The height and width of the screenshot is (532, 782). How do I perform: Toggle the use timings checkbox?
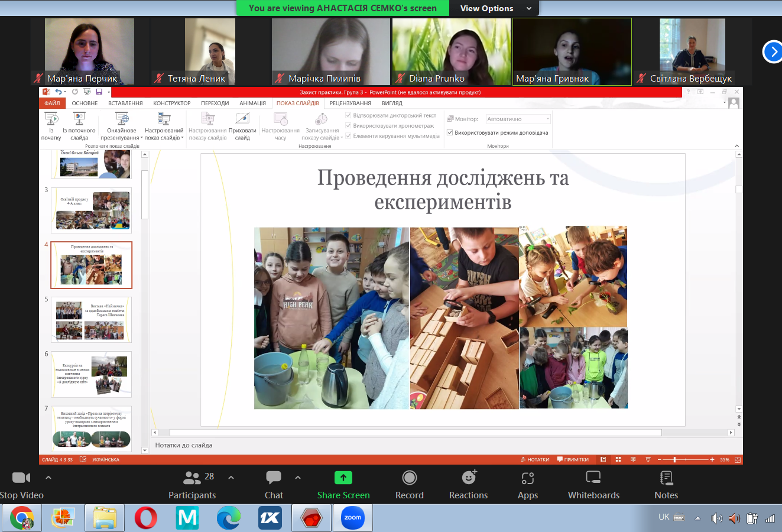(x=348, y=126)
